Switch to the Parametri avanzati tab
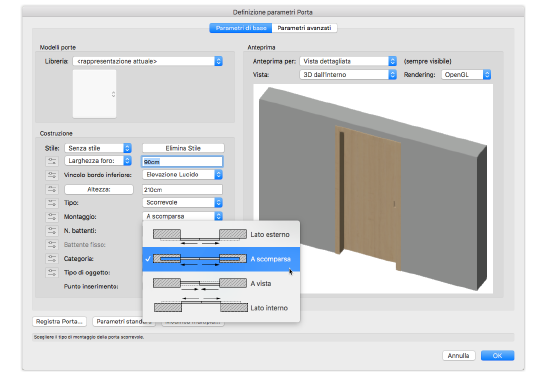This screenshot has height=378, width=547. tap(304, 28)
